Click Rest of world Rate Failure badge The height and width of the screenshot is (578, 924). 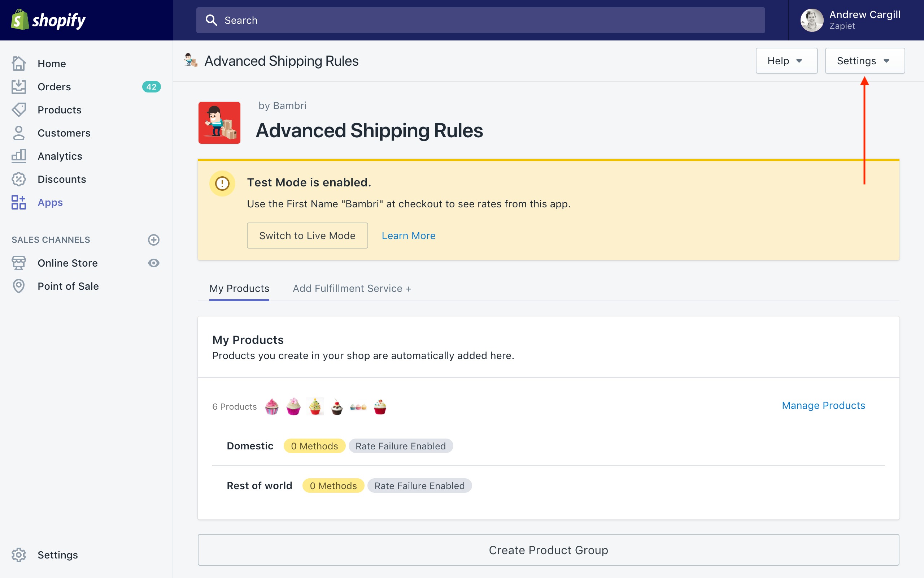[419, 486]
